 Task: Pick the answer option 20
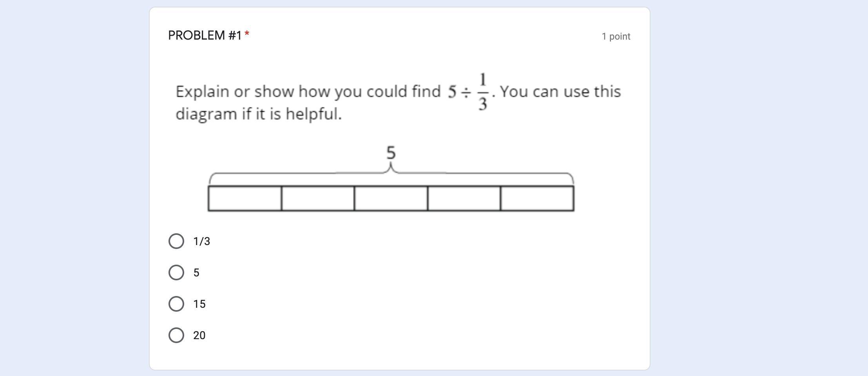click(177, 335)
